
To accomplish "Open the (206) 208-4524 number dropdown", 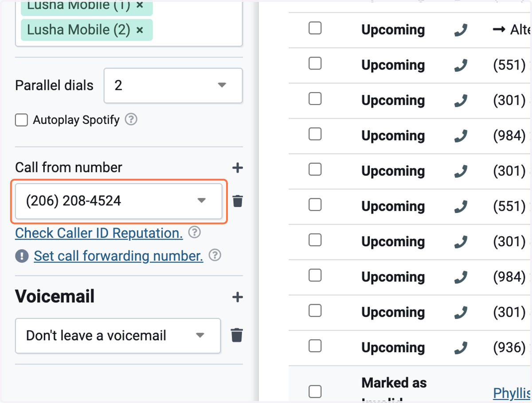I will pyautogui.click(x=119, y=201).
